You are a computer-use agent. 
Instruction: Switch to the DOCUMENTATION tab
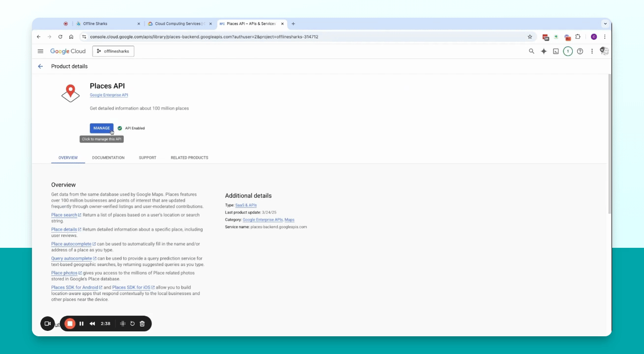(108, 158)
